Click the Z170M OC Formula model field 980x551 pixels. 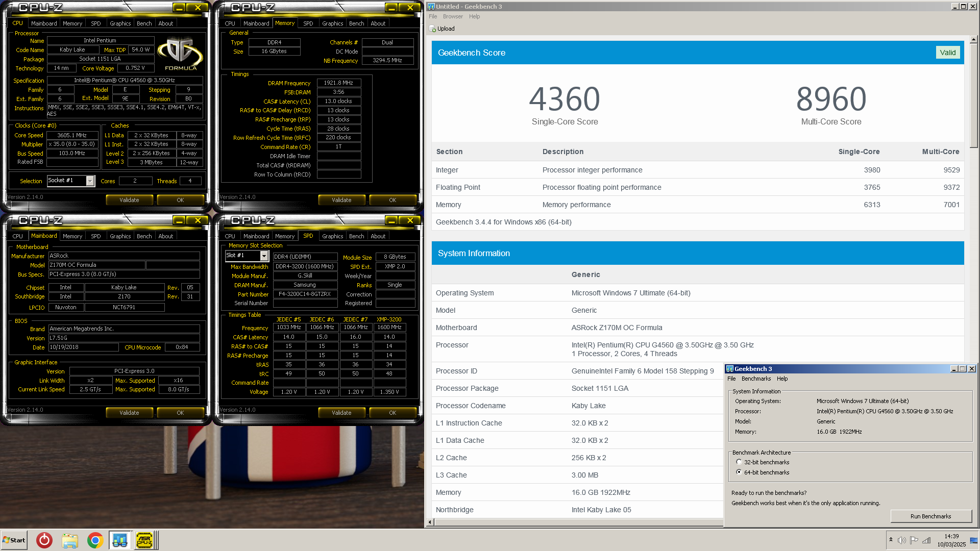(97, 265)
